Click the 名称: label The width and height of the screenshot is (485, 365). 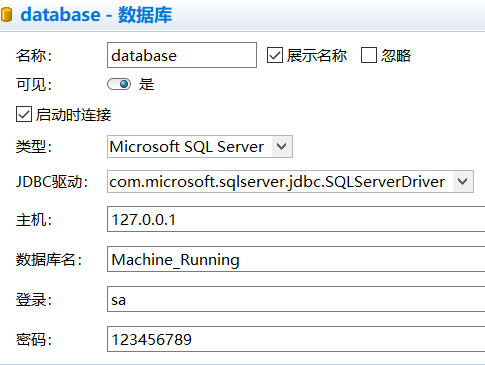click(x=34, y=55)
